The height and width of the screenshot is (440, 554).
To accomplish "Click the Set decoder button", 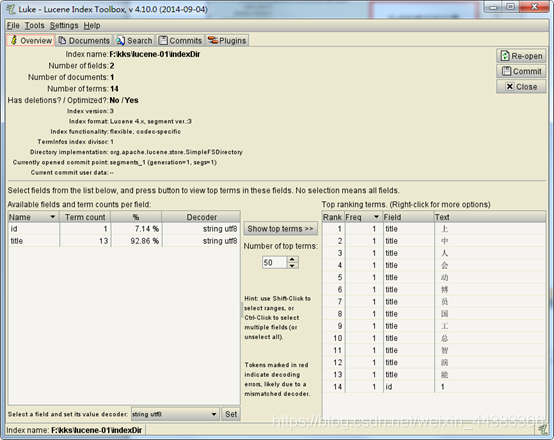I will click(231, 414).
